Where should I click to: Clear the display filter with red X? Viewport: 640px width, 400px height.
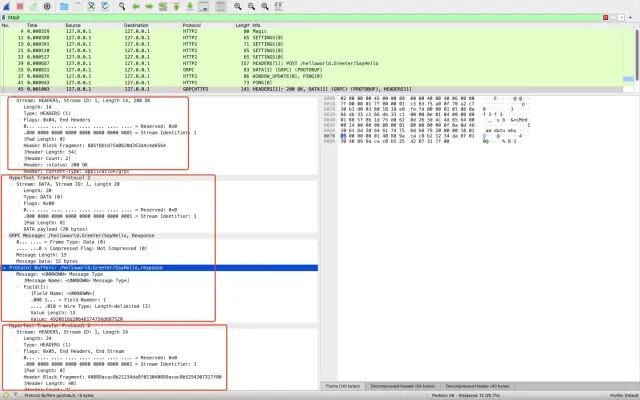tap(605, 18)
